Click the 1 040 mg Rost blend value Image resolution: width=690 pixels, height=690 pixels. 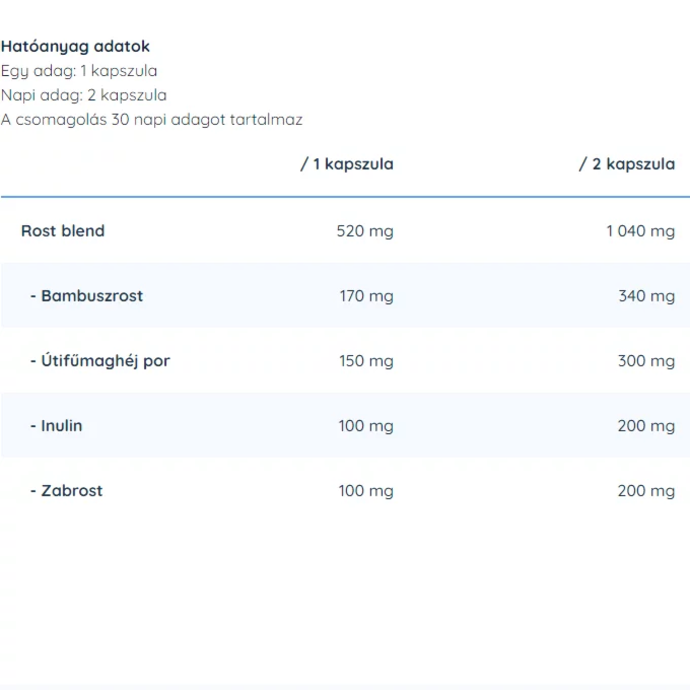click(x=640, y=231)
